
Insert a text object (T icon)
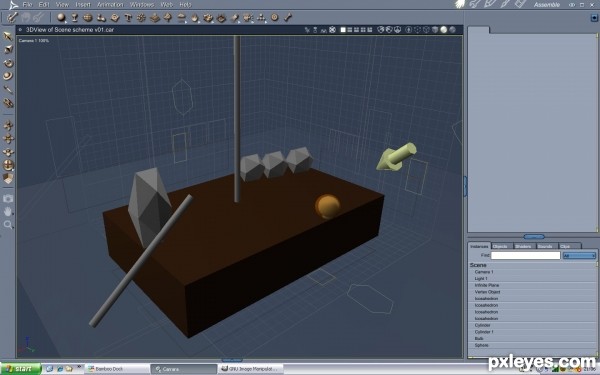coord(128,18)
